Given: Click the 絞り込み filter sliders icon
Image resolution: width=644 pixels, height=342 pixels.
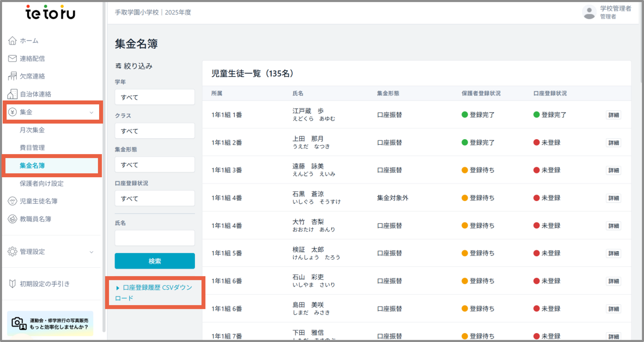Looking at the screenshot, I should coord(118,66).
